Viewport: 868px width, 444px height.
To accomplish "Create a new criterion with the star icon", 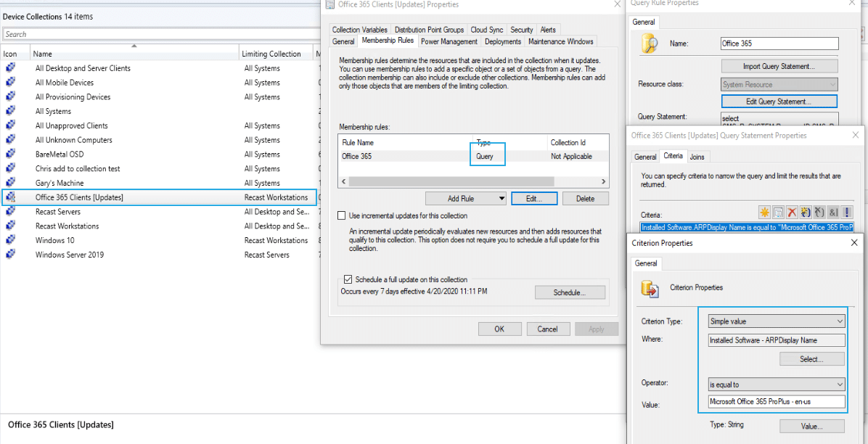I will pyautogui.click(x=764, y=212).
